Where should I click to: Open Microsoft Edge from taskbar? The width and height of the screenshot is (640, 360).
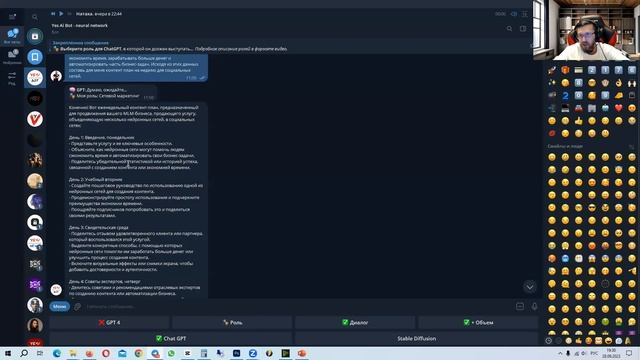(x=57, y=353)
